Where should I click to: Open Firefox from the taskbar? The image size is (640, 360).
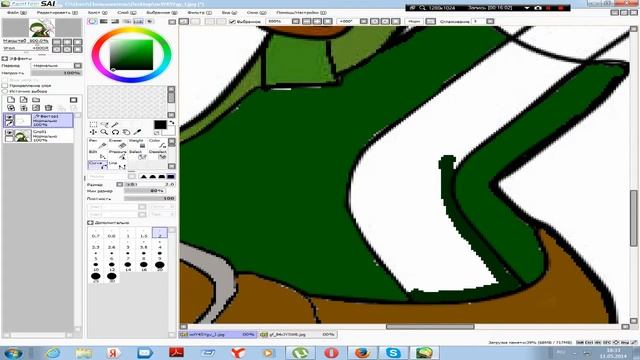362,353
